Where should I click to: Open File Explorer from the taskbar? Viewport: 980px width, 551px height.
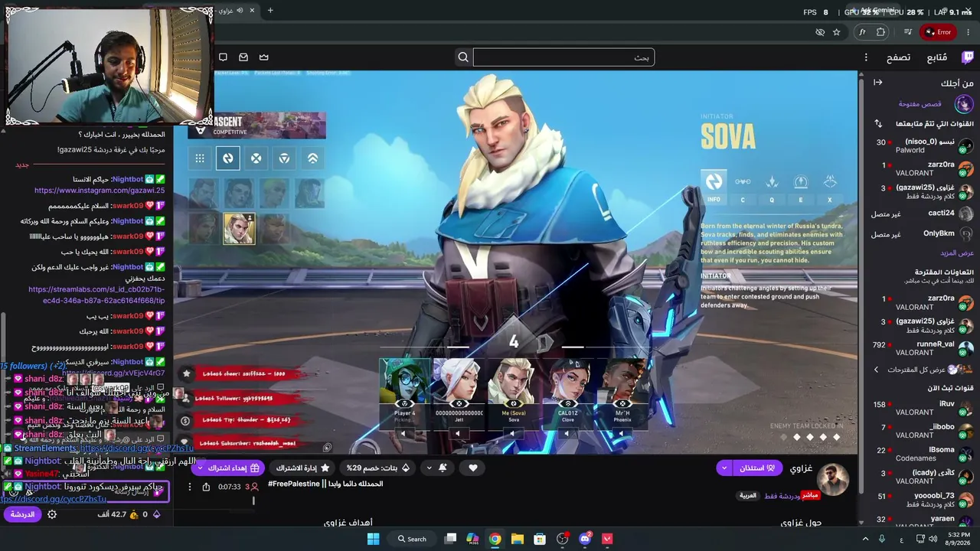518,539
